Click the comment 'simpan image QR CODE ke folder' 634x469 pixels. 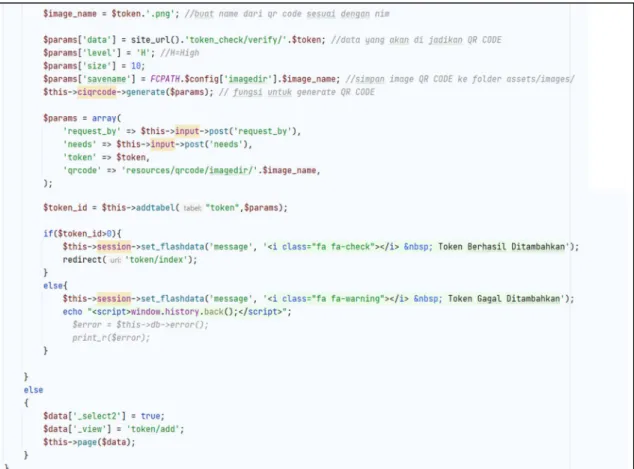[x=460, y=79]
